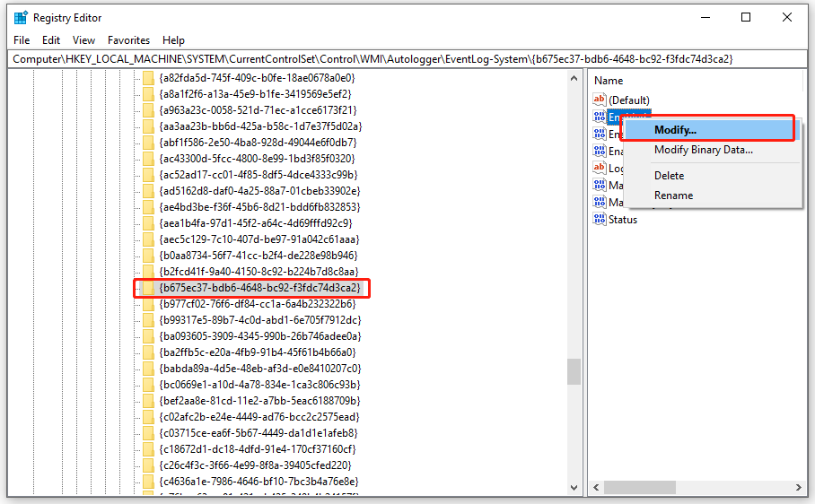Open the File menu

pyautogui.click(x=22, y=40)
